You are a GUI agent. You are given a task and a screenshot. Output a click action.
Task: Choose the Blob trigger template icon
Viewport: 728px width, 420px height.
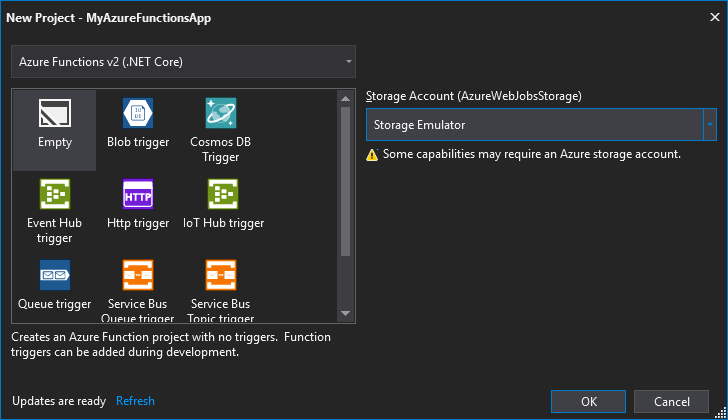click(138, 113)
